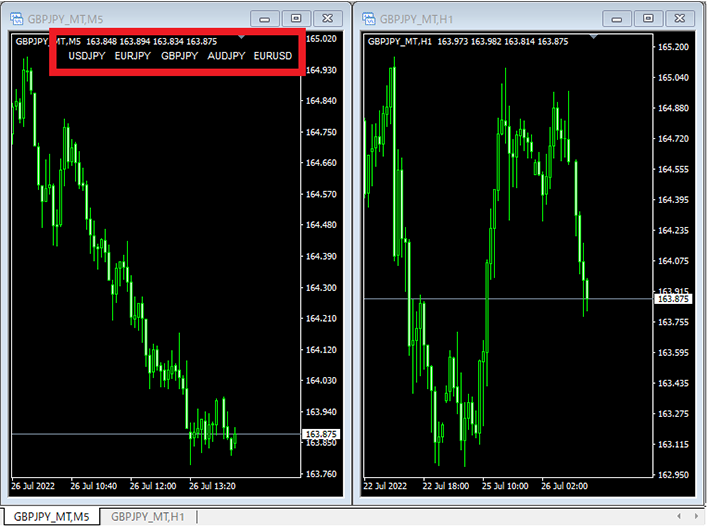The width and height of the screenshot is (709, 528).
Task: Click the 163.875 current price label on the M5 chart
Action: coord(321,434)
